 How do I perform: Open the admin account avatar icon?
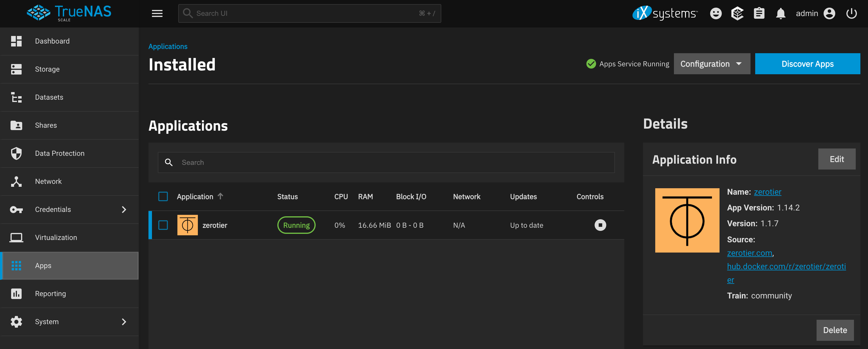pos(829,13)
